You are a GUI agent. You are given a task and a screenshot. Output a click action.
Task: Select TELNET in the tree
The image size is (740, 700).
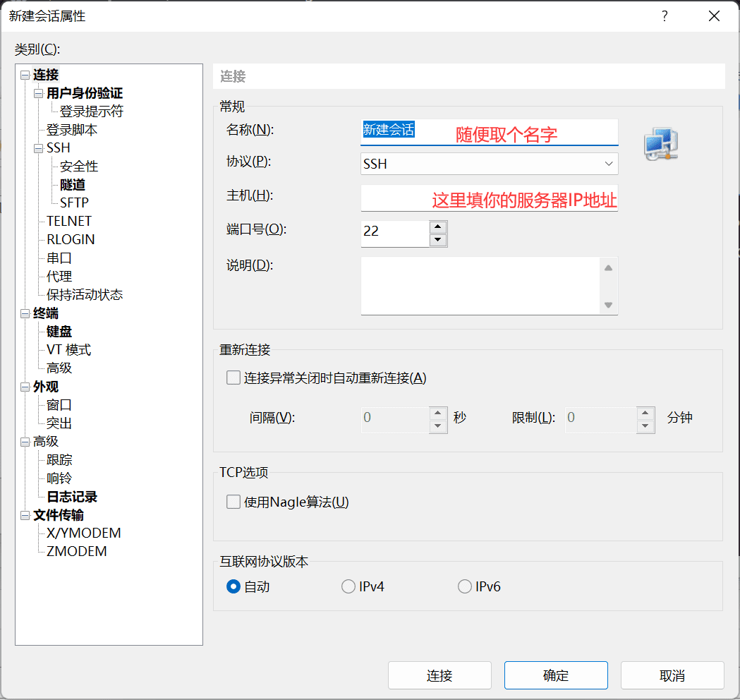(69, 222)
